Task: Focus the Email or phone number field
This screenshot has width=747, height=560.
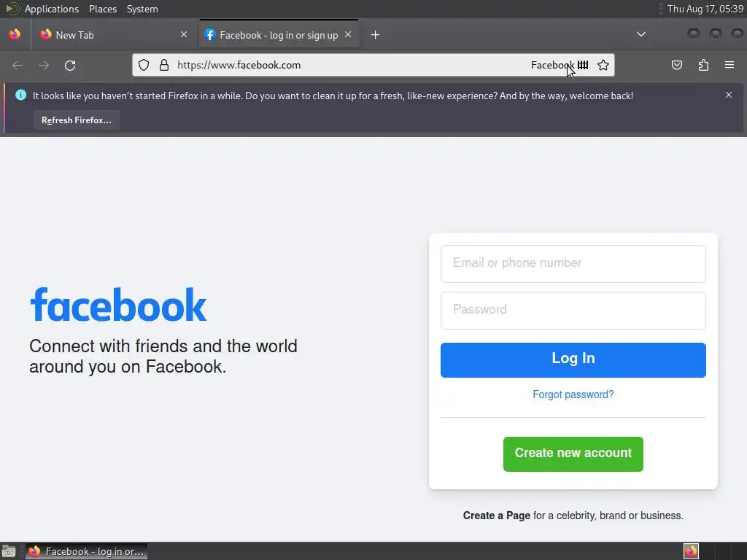Action: pyautogui.click(x=573, y=264)
